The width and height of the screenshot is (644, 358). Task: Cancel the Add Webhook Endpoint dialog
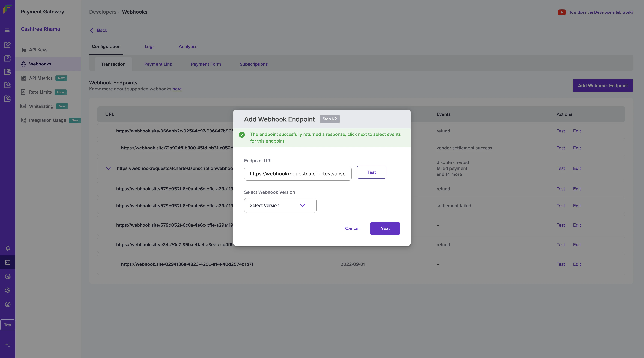(352, 228)
